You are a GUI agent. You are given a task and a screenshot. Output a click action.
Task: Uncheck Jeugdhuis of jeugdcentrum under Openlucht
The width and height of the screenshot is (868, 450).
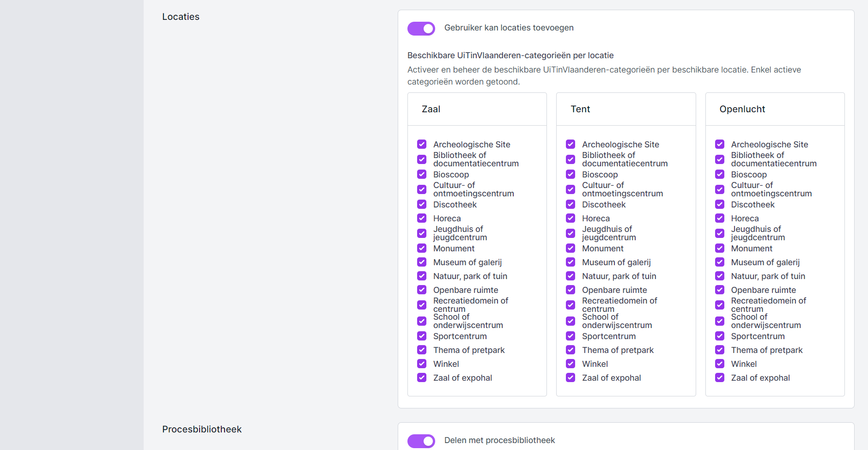[x=720, y=233]
